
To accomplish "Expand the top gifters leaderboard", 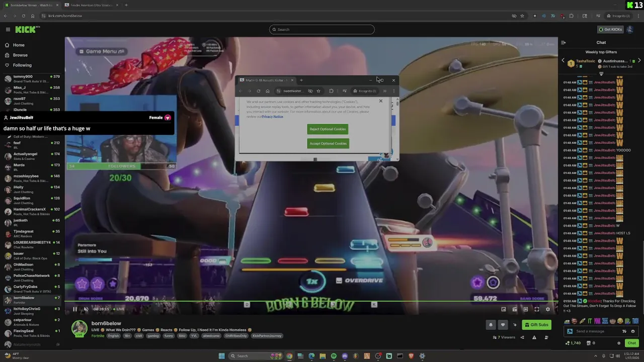I will (601, 73).
